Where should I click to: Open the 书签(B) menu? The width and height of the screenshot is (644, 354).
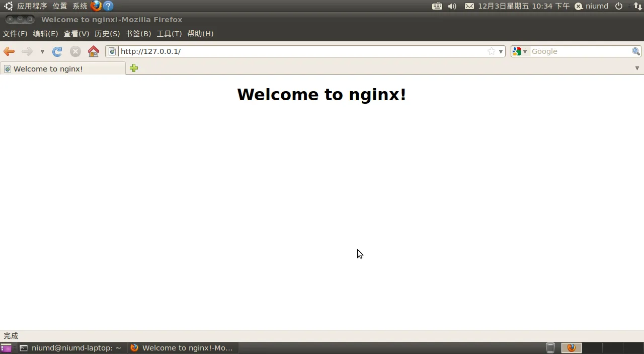click(x=138, y=34)
